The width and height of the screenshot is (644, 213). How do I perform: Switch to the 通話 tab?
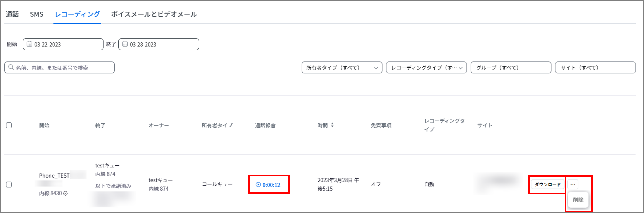coord(12,14)
